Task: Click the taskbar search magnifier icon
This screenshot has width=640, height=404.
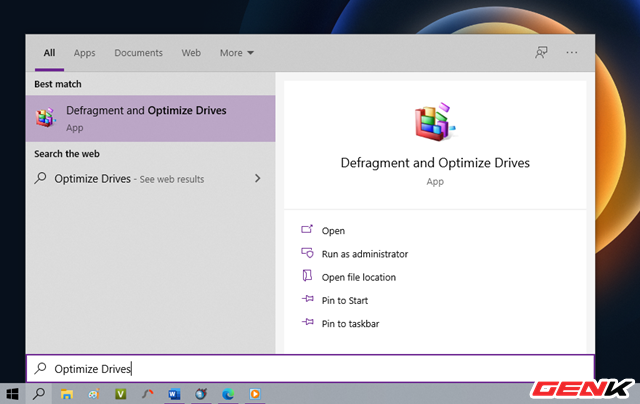Action: [x=39, y=393]
